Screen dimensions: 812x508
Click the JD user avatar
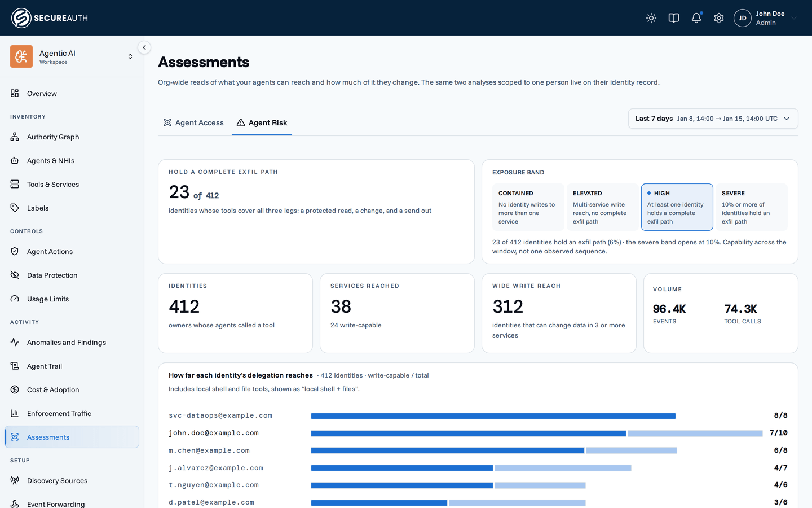pyautogui.click(x=743, y=18)
